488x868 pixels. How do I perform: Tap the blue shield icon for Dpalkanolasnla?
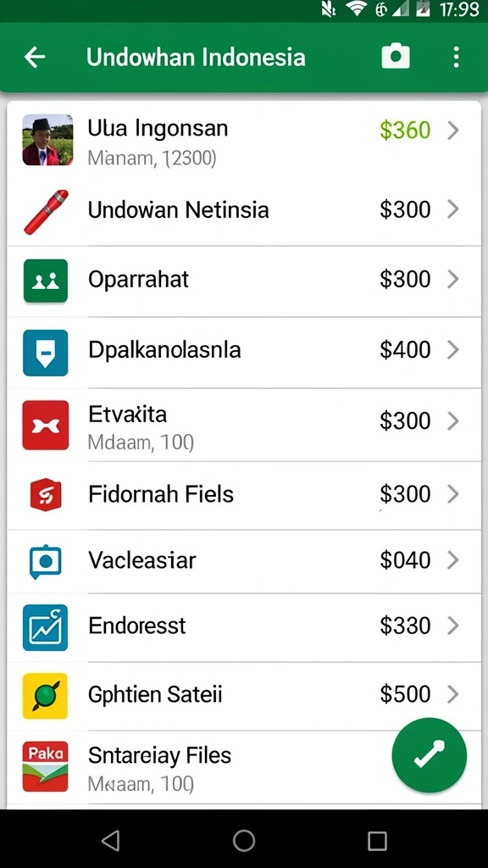click(46, 353)
